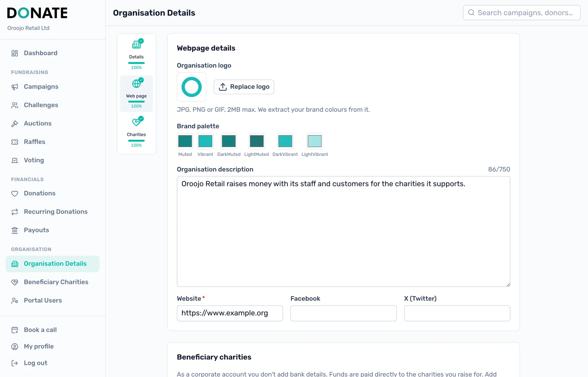This screenshot has width=588, height=377.
Task: Go to the Details step
Action: (x=136, y=54)
